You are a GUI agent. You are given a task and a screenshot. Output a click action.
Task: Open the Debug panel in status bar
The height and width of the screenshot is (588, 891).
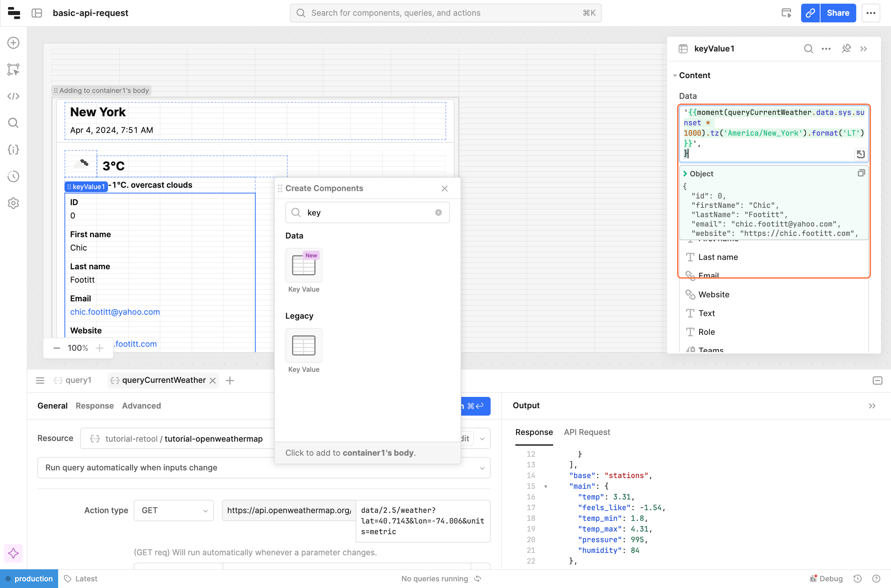(826, 579)
